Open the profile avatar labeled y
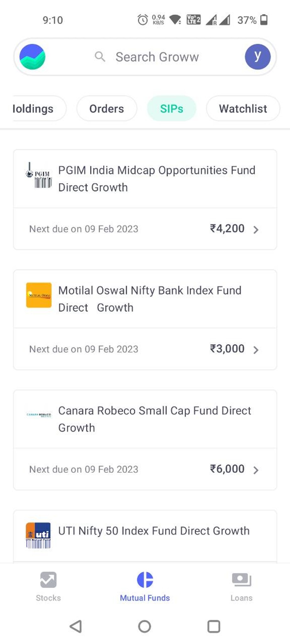290x644 pixels. (258, 57)
